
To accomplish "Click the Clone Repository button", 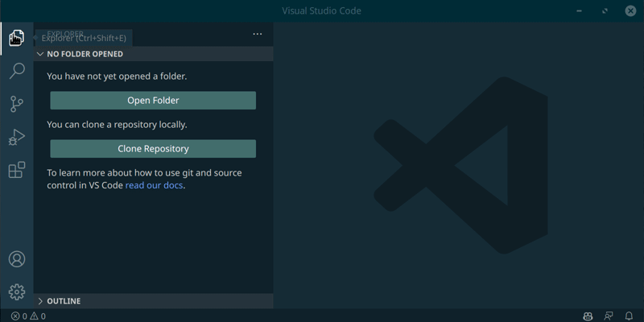I will tap(153, 149).
